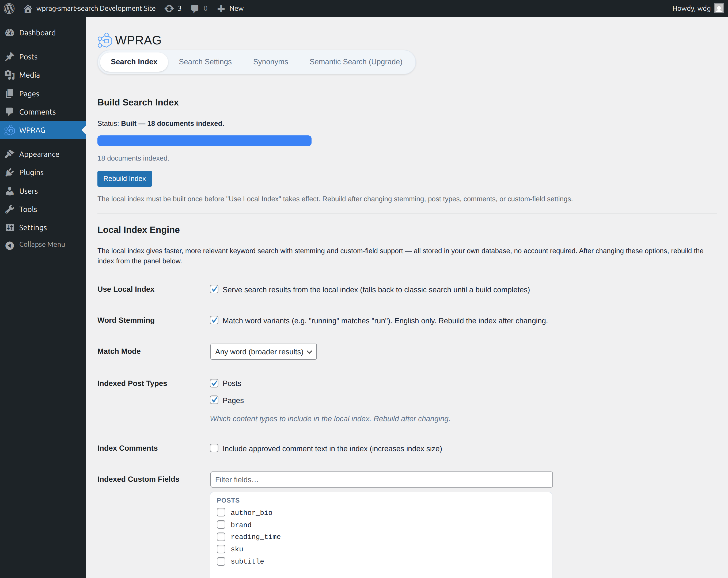
Task: Click the Appearance paintbrush icon
Action: pyautogui.click(x=10, y=154)
